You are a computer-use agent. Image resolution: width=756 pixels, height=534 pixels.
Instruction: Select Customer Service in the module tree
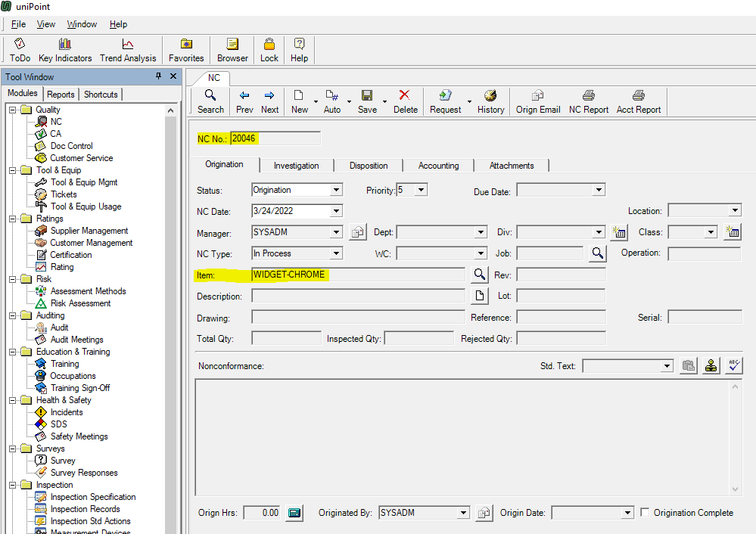pyautogui.click(x=81, y=158)
